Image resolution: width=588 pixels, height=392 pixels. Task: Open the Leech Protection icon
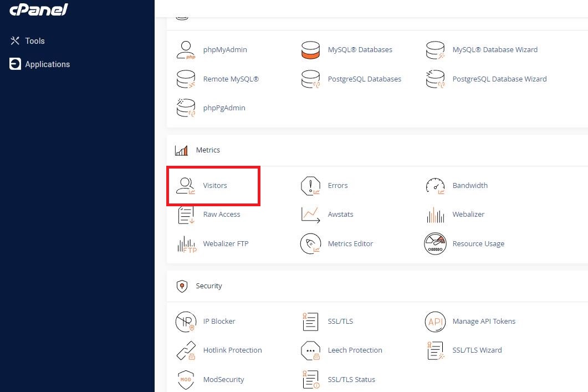click(310, 350)
